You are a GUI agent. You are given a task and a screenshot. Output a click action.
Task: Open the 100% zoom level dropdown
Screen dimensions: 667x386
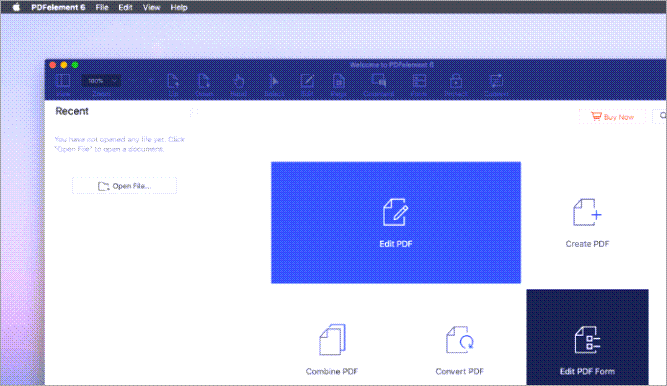pyautogui.click(x=101, y=81)
